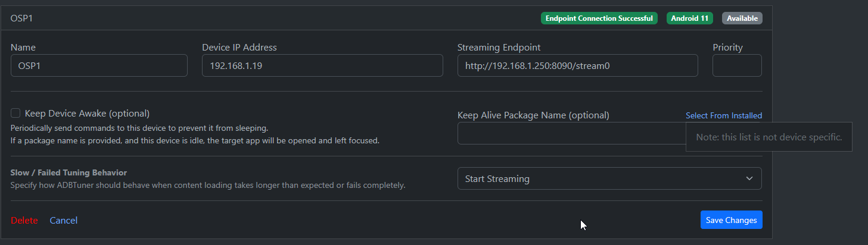Open the Slow / Failed Tuning Behavior dropdown
The height and width of the screenshot is (245, 868).
[609, 178]
